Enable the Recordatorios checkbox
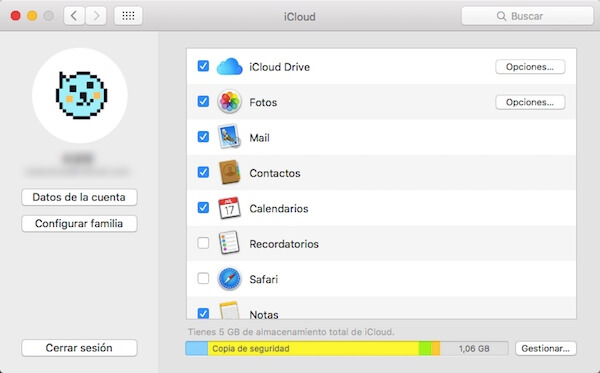600x373 pixels. tap(203, 243)
